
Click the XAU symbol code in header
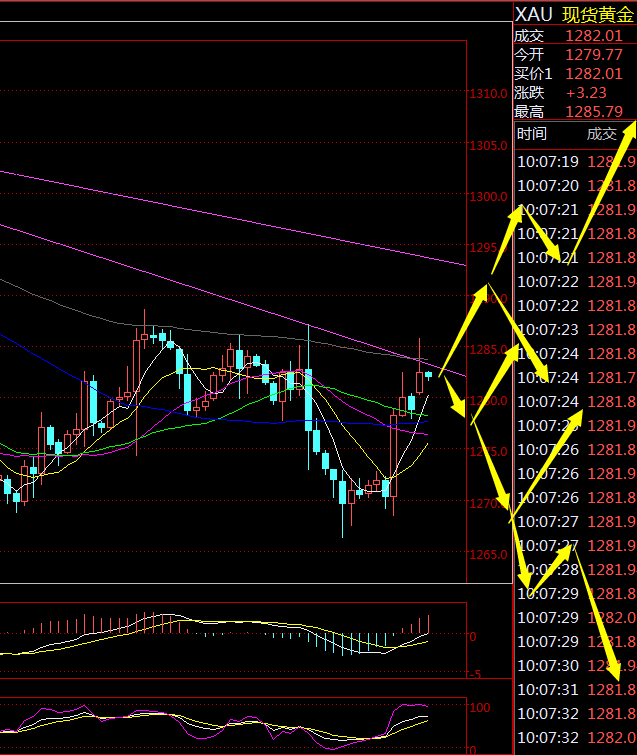pos(533,14)
